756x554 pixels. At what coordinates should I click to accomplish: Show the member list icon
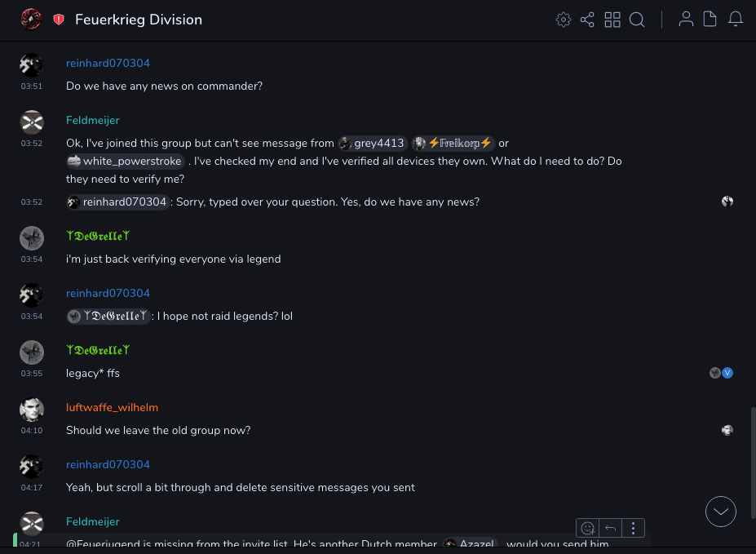687,20
